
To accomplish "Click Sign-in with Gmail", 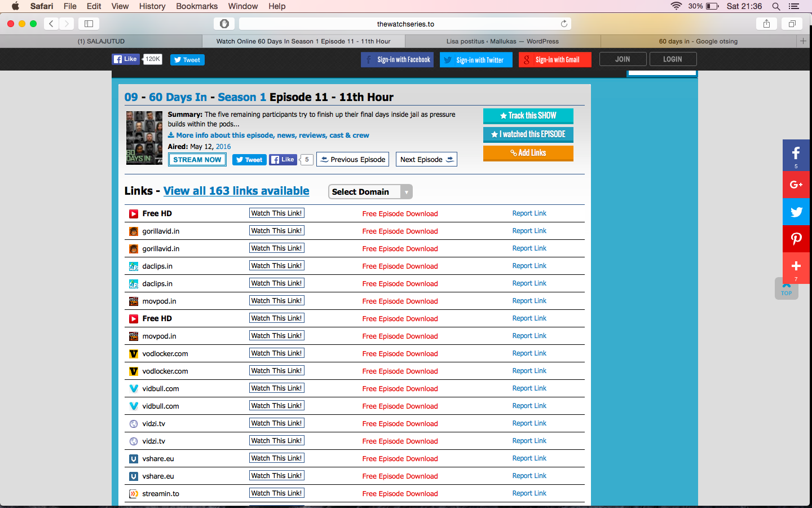I will coord(555,60).
